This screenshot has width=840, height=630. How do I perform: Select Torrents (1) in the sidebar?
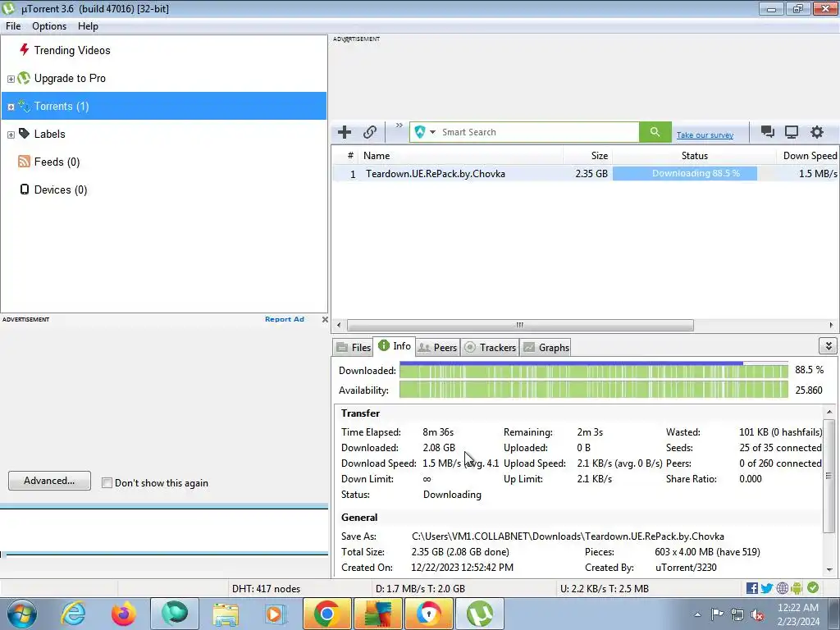pos(163,106)
